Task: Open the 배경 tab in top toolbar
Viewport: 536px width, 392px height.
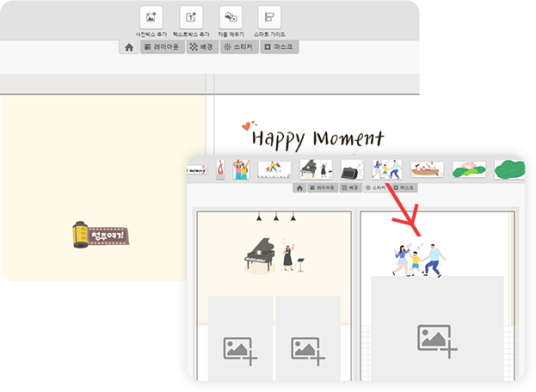Action: click(x=203, y=48)
